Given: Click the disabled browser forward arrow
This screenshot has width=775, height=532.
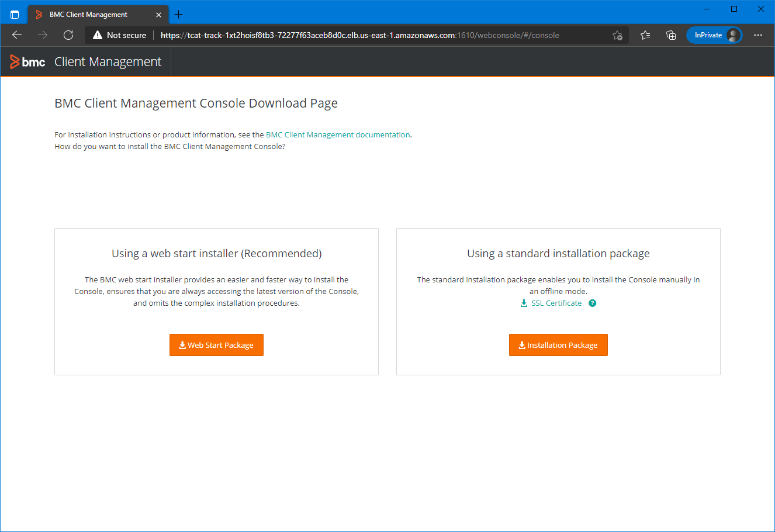Looking at the screenshot, I should tap(43, 35).
